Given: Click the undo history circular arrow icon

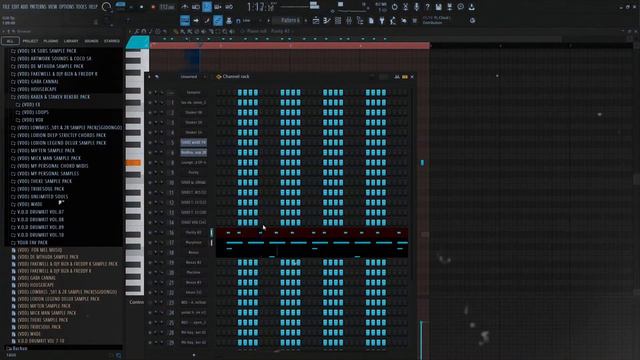Looking at the screenshot, I should [x=394, y=7].
